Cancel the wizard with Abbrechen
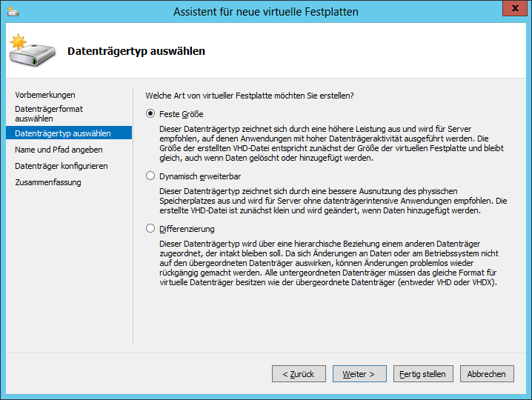Image resolution: width=532 pixels, height=400 pixels. 487,374
